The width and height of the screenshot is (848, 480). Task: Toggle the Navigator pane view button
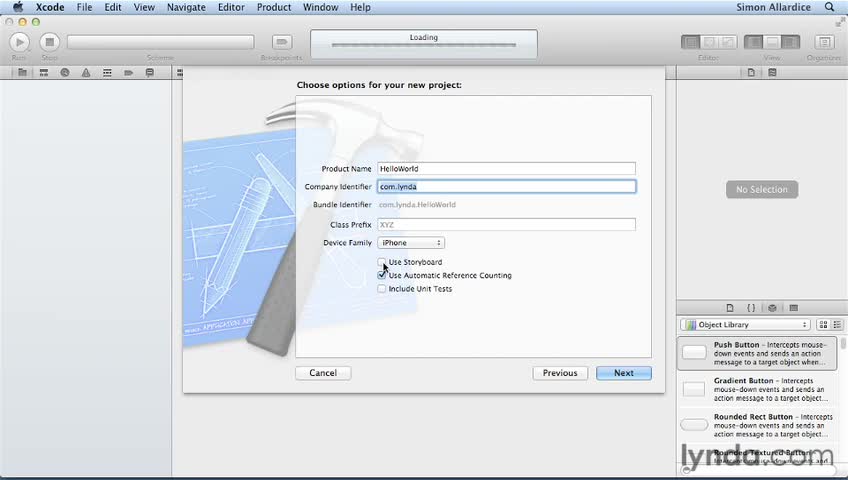pyautogui.click(x=753, y=42)
